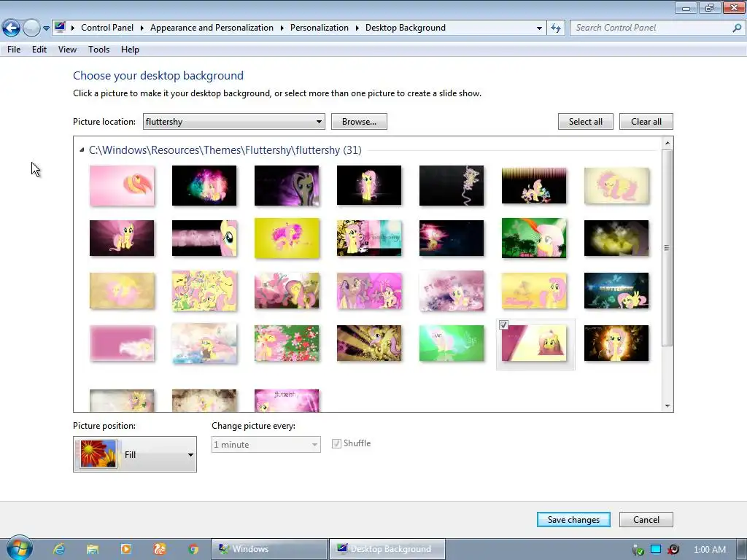Switch to the Windows taskbar window

269,549
